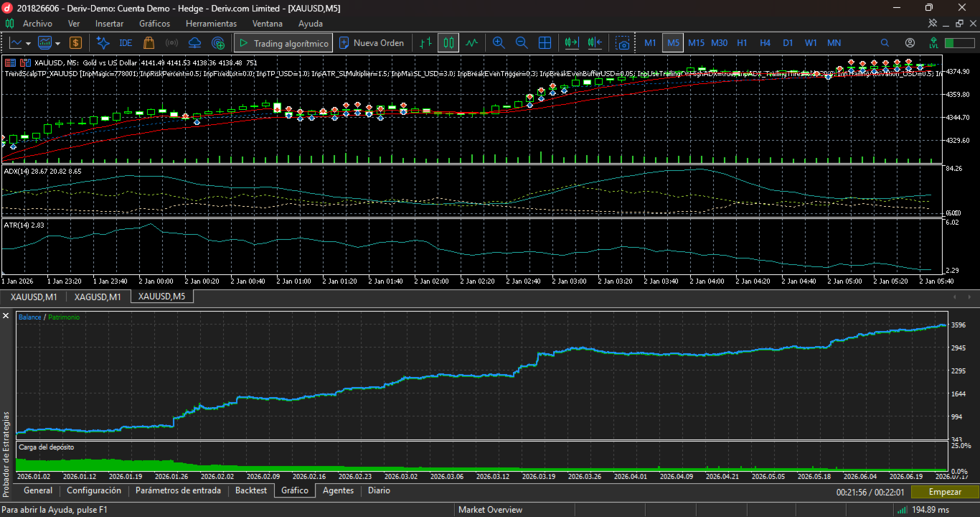Open the Ayuda menu
Screen dimensions: 980x517
point(311,24)
